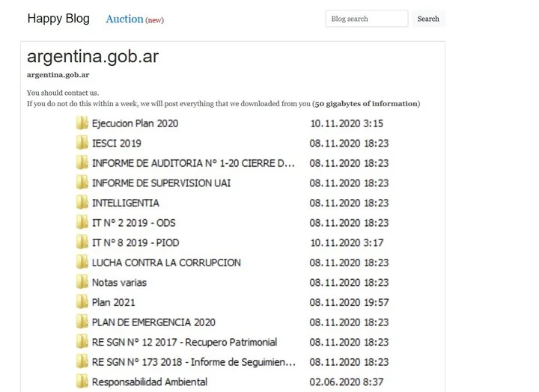Click folder icon for IT N° 8 2019 - PIOD
Viewport: 539px width, 392px height.
pos(82,242)
